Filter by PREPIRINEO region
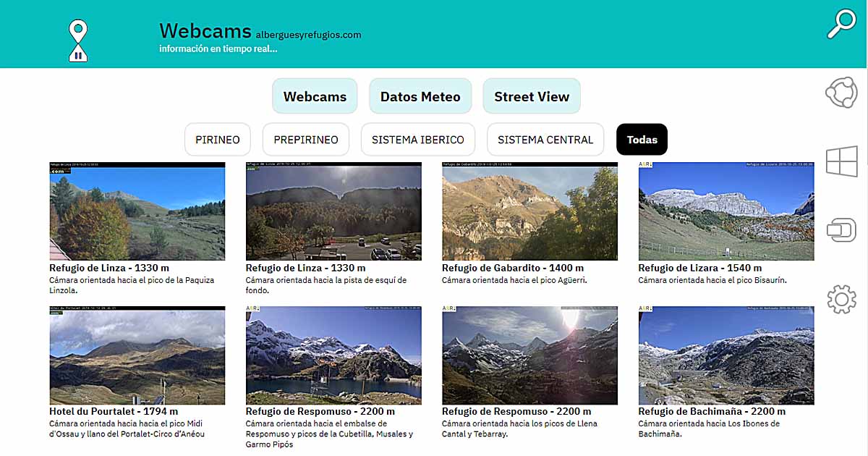868x456 pixels. [306, 140]
